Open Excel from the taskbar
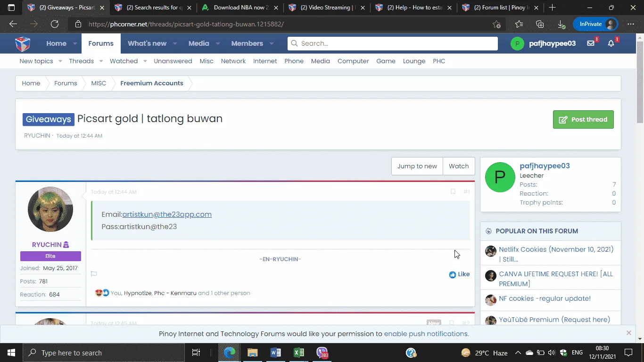The width and height of the screenshot is (644, 362). tap(299, 353)
